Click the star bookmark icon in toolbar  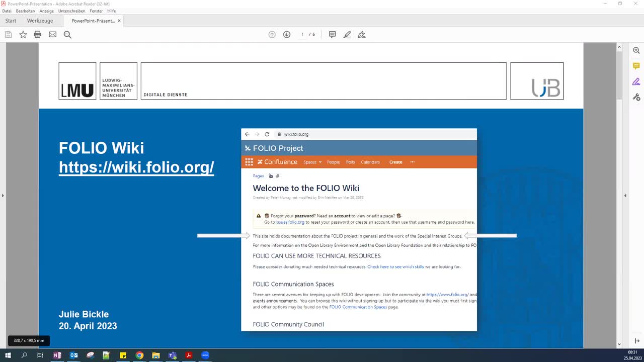(23, 35)
